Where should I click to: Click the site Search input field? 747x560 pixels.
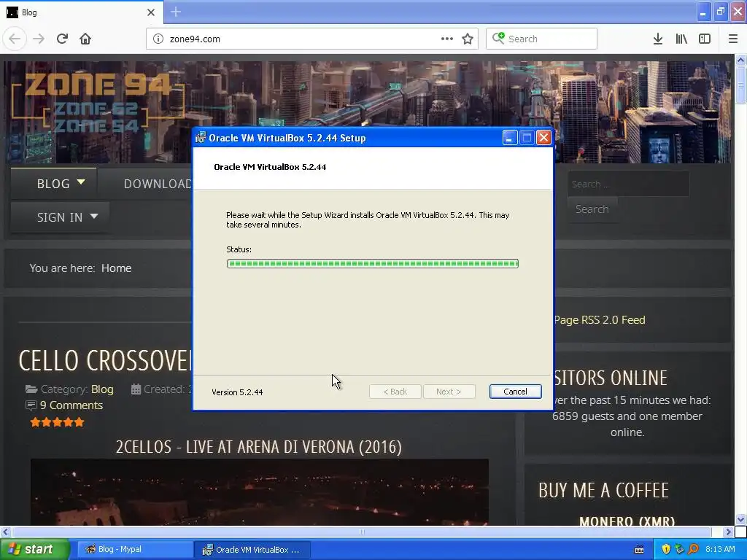[x=628, y=184]
